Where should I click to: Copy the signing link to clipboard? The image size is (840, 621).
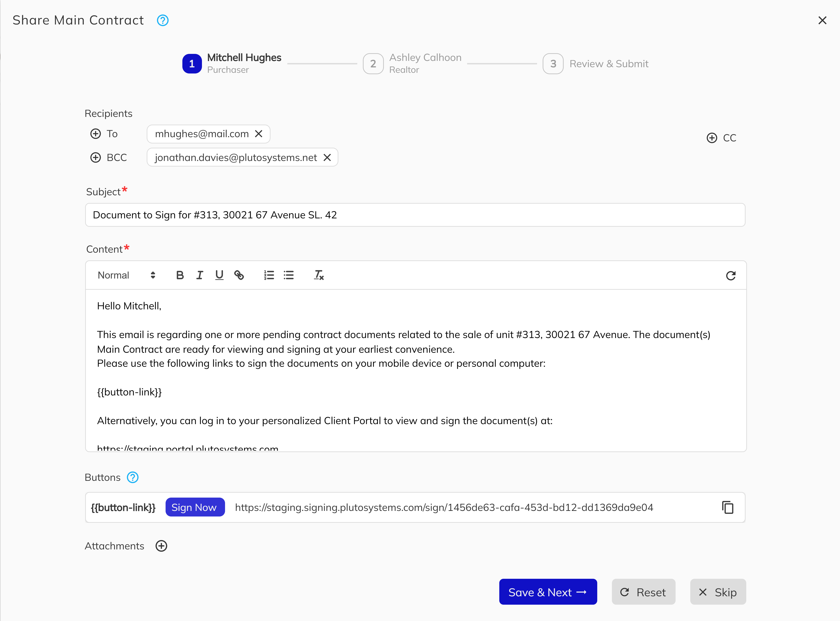(x=728, y=507)
